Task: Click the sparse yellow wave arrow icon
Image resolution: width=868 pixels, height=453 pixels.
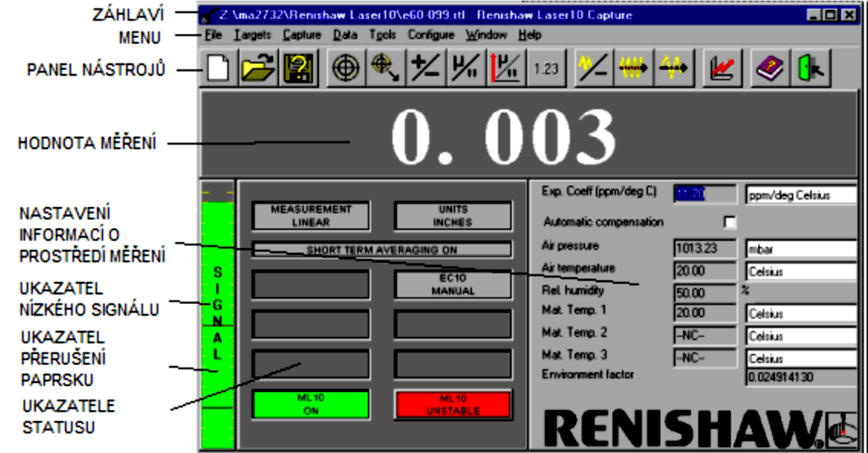Action: (673, 68)
